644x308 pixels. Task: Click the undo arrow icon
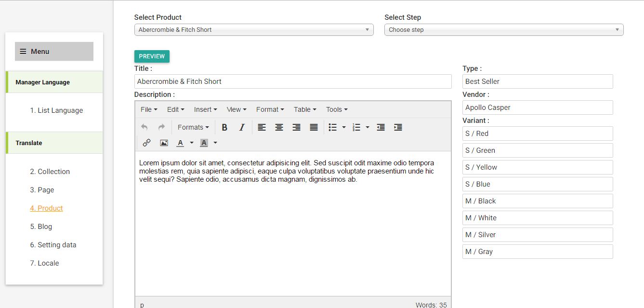[x=145, y=127]
